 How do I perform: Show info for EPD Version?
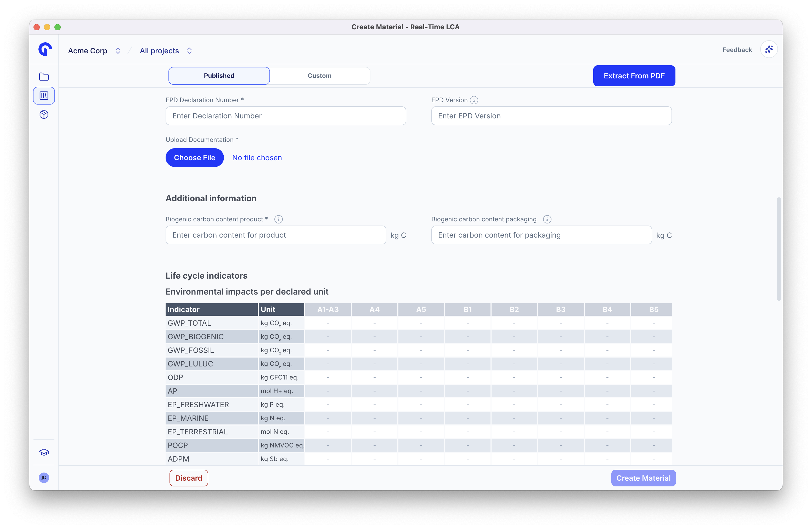coord(474,100)
